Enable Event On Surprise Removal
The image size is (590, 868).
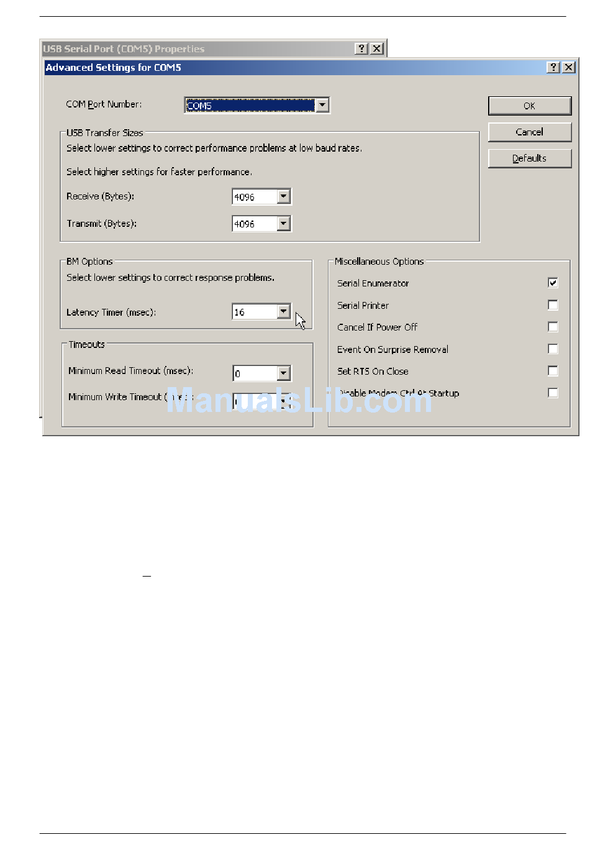point(553,349)
